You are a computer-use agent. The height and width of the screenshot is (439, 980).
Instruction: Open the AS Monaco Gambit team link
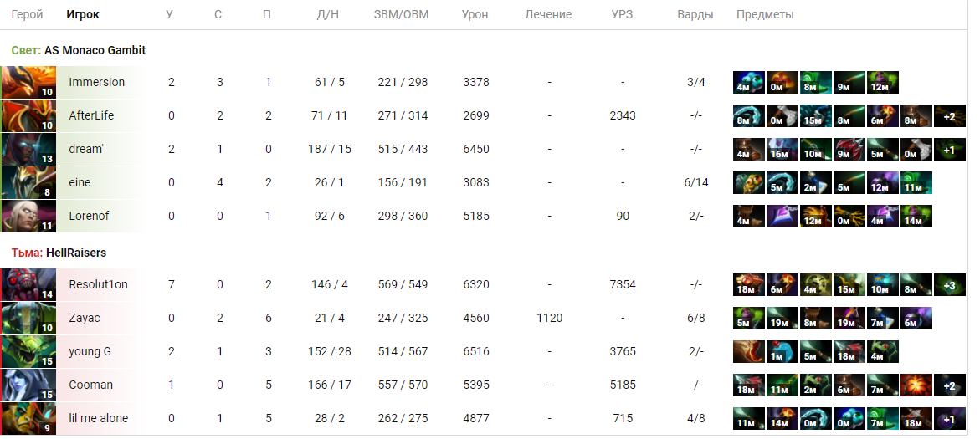(95, 50)
